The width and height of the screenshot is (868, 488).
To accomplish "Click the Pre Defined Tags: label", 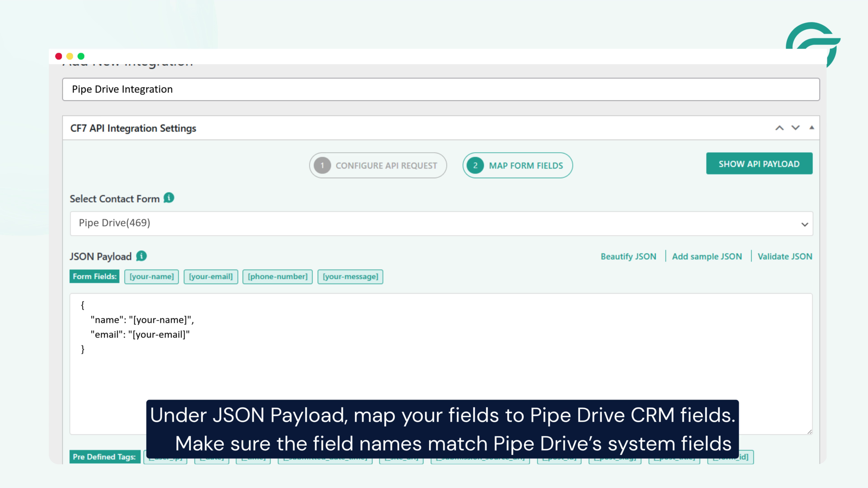I will [x=105, y=457].
